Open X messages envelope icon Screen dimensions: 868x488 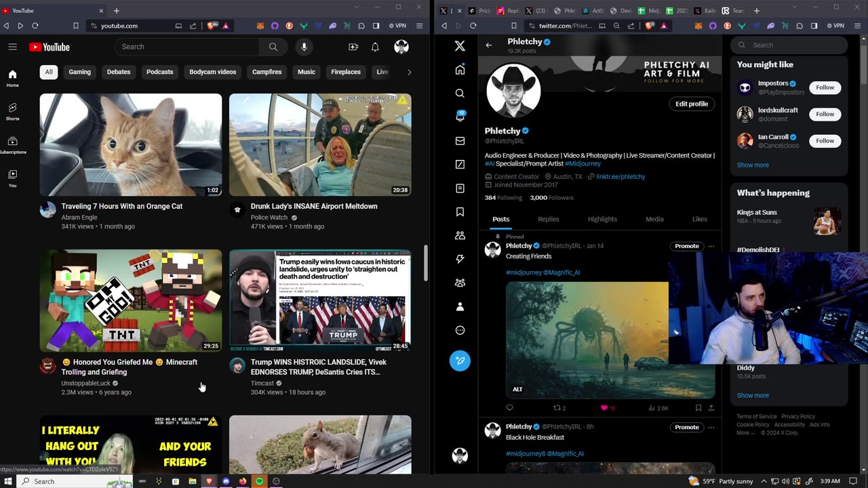[460, 141]
